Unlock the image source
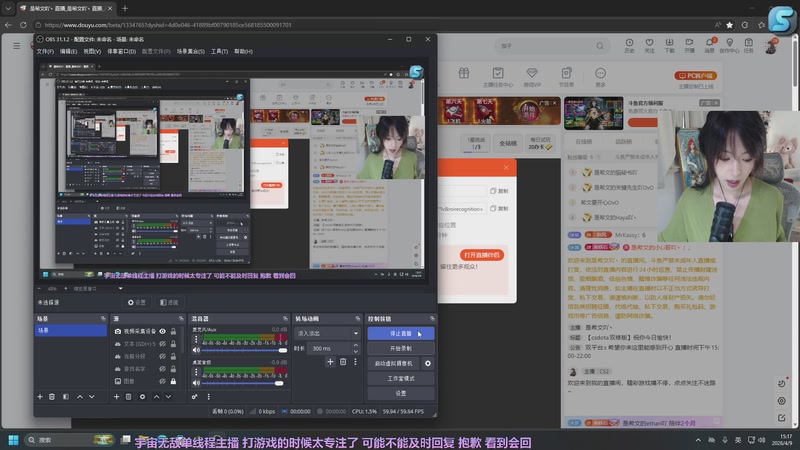Viewport: 800px width, 450px height. [x=173, y=381]
